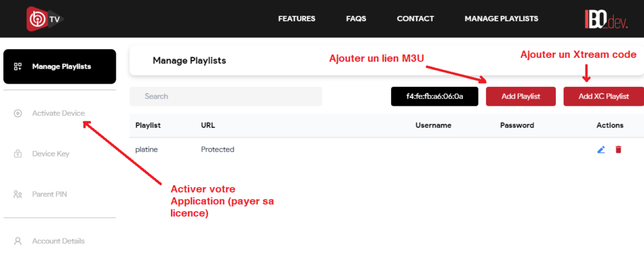Edit the platine playlist with pencil icon
The height and width of the screenshot is (258, 644).
click(601, 150)
